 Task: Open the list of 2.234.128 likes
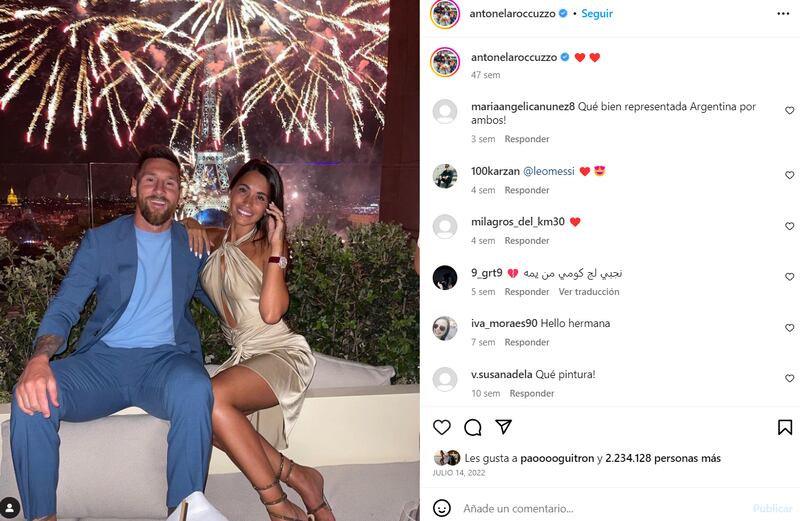[x=663, y=458]
